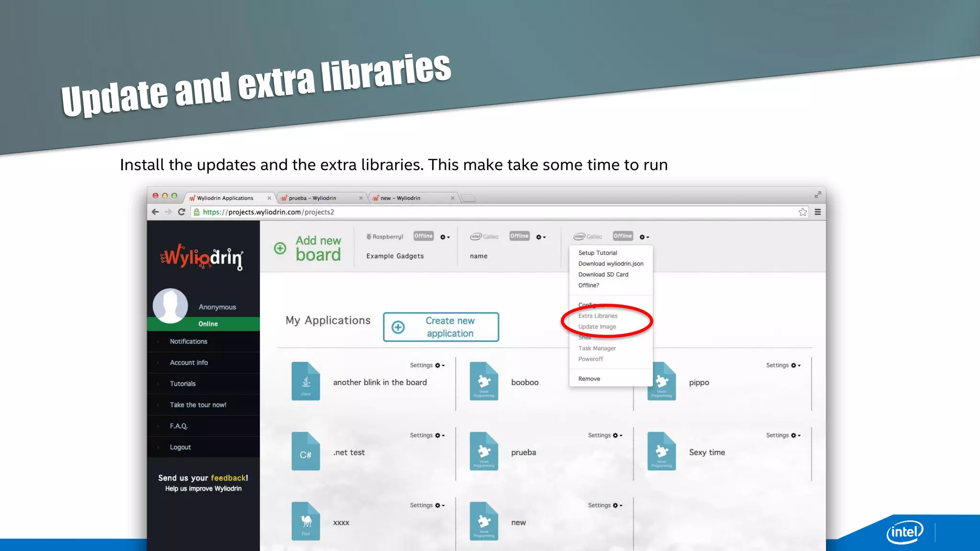Image resolution: width=980 pixels, height=551 pixels.
Task: Click the lock icon in the address bar
Action: [x=196, y=212]
